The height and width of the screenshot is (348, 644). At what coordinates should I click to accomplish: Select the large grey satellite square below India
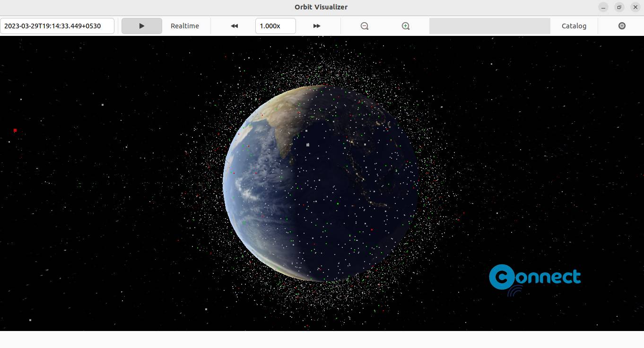point(308,145)
